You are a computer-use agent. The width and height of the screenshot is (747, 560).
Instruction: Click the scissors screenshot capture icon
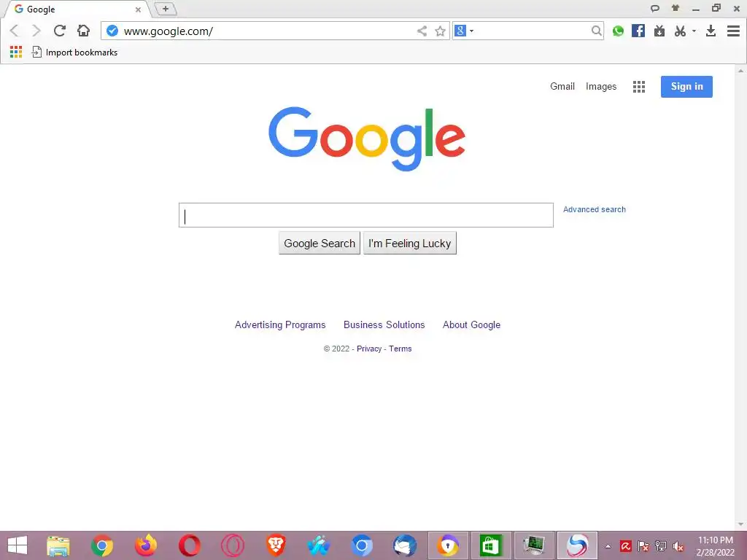tap(680, 31)
